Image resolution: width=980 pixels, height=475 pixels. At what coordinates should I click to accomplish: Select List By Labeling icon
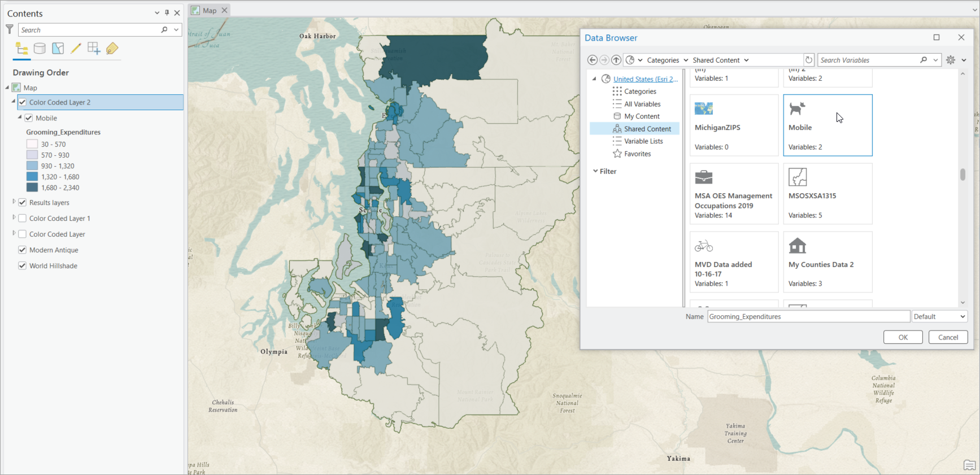(112, 49)
